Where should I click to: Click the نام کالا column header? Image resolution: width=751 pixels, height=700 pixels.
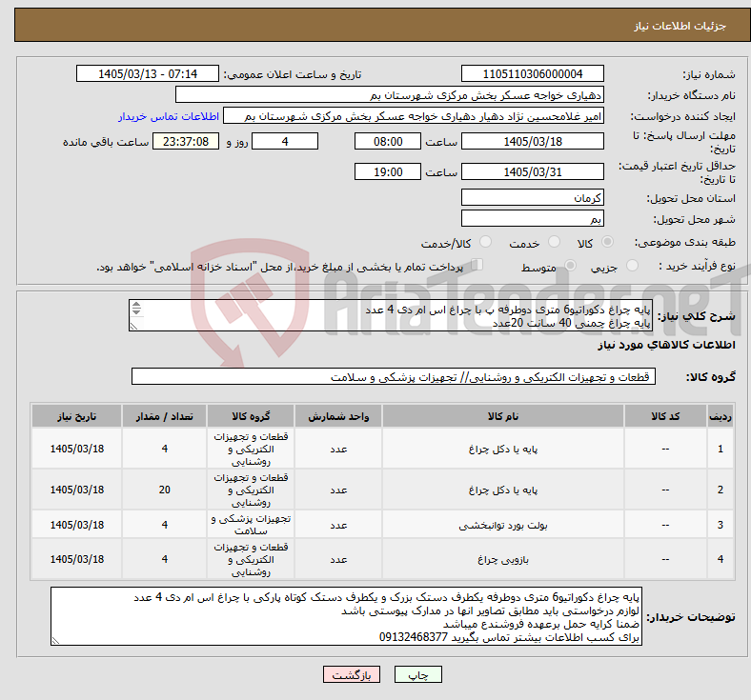[x=503, y=416]
